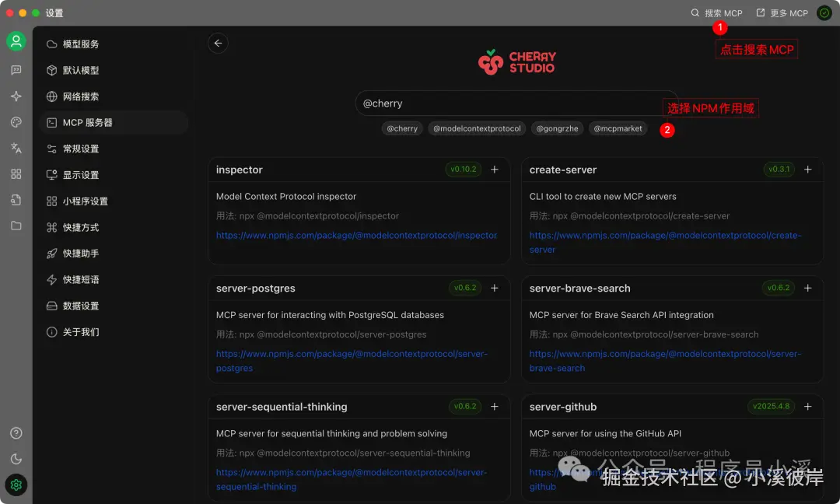The height and width of the screenshot is (504, 840).
Task: Select MCP 服务器 settings section
Action: (x=114, y=123)
